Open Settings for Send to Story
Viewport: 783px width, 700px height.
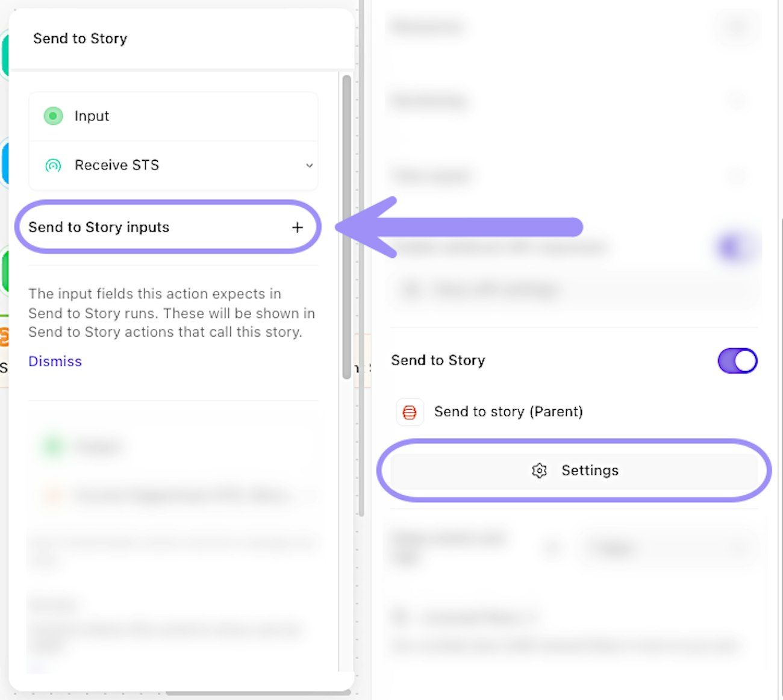click(x=574, y=470)
